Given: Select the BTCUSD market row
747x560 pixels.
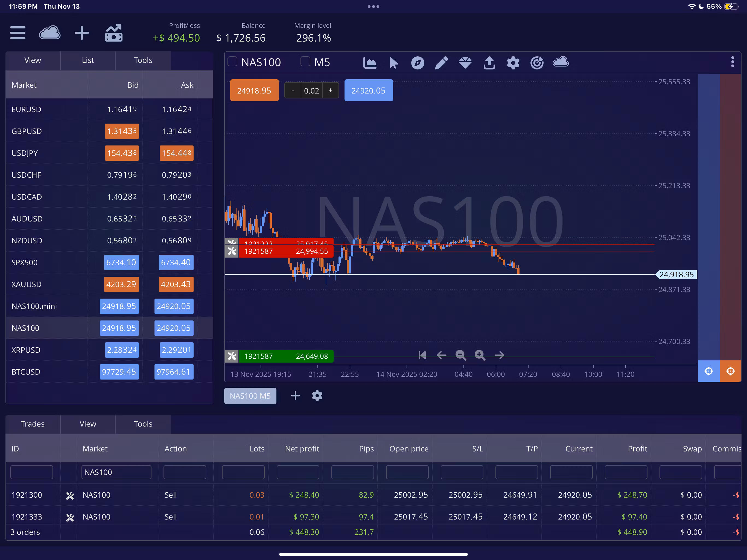Looking at the screenshot, I should point(109,372).
